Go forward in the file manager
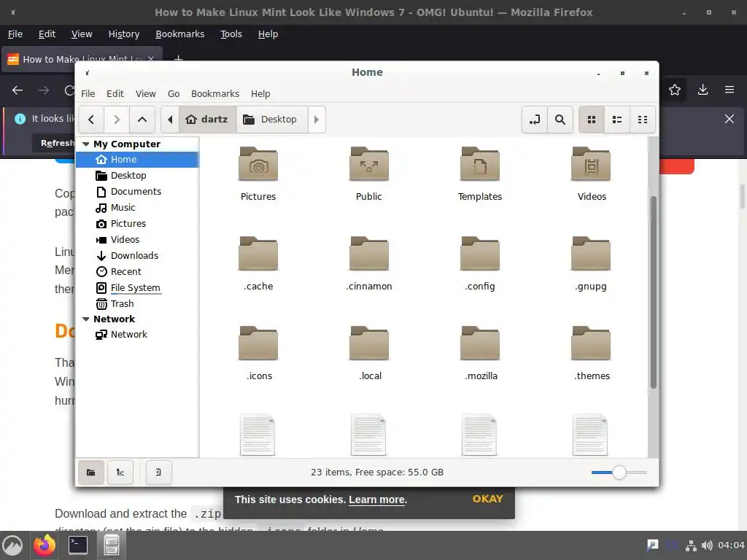The image size is (747, 560). point(117,120)
